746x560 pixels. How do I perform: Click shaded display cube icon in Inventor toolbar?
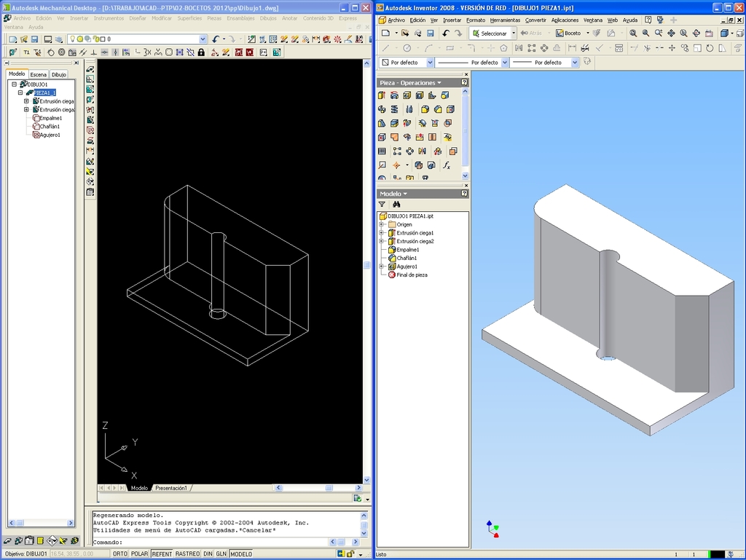point(724,33)
